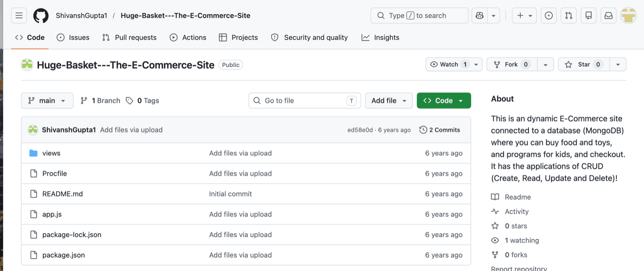Open the Issues icon in the header
This screenshot has width=644, height=271.
(548, 16)
